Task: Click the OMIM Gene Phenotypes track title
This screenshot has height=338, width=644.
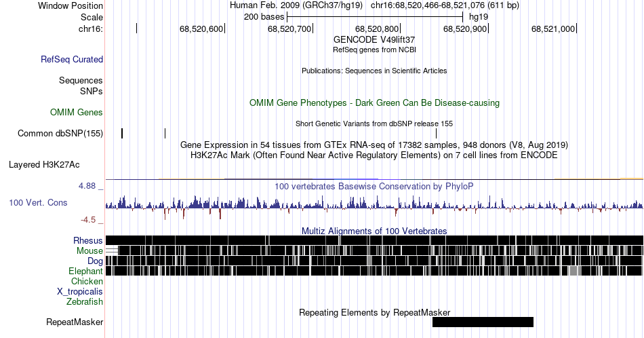Action: 374,102
